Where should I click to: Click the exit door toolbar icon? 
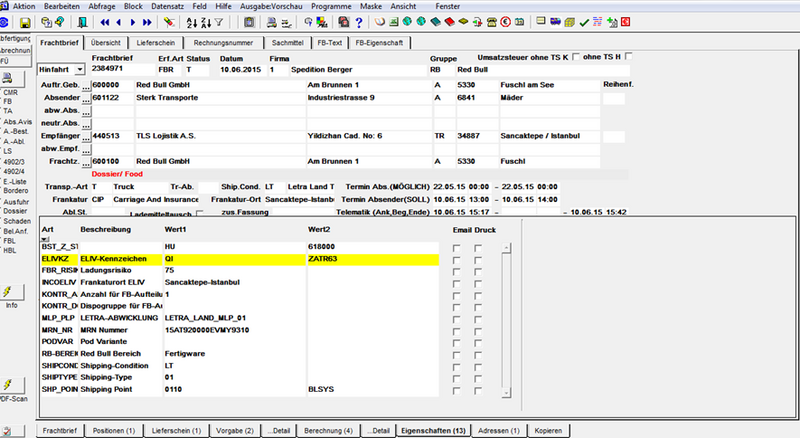click(82, 22)
